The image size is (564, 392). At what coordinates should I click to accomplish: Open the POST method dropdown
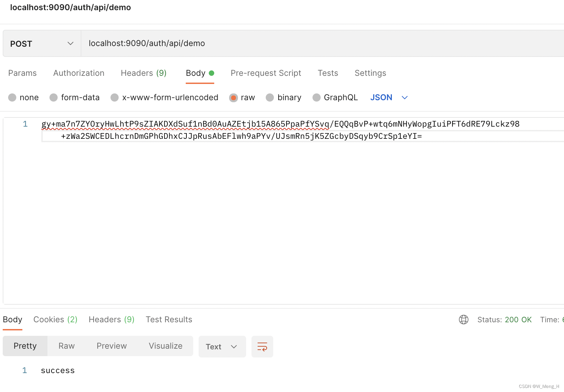42,43
